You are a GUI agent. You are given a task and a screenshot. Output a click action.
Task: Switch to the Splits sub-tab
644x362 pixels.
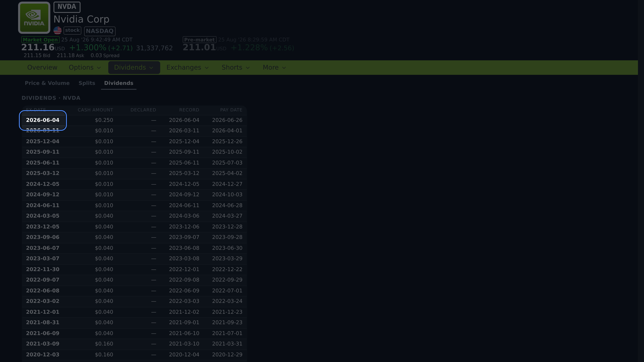87,83
